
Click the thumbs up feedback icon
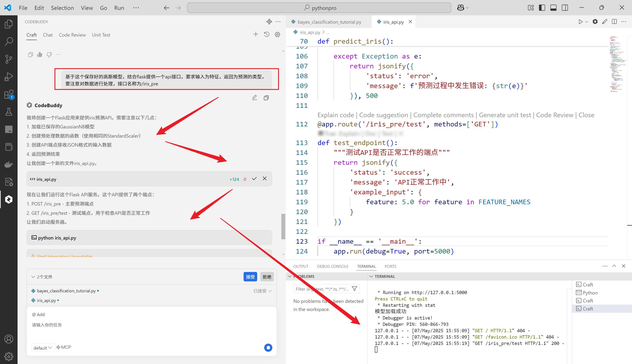[x=40, y=55]
